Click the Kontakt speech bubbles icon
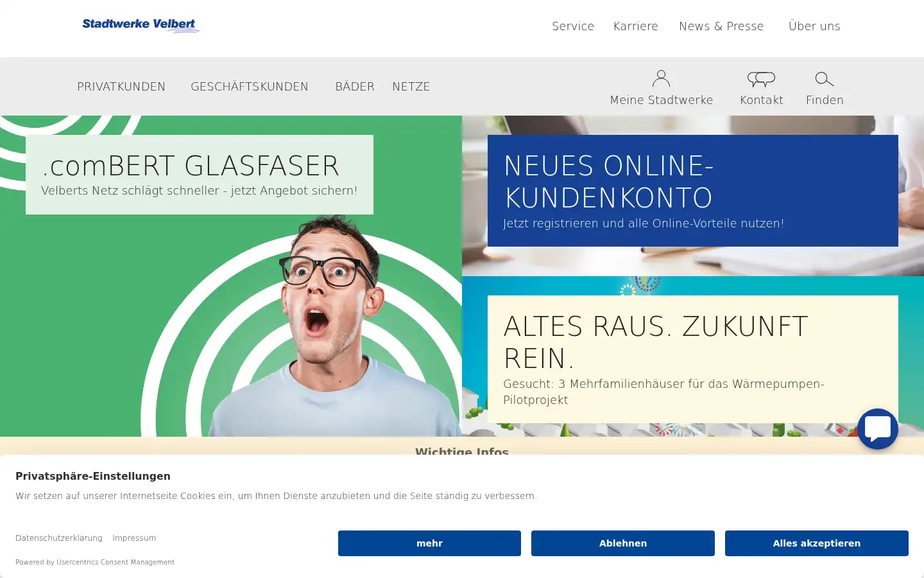924x578 pixels. pos(762,79)
